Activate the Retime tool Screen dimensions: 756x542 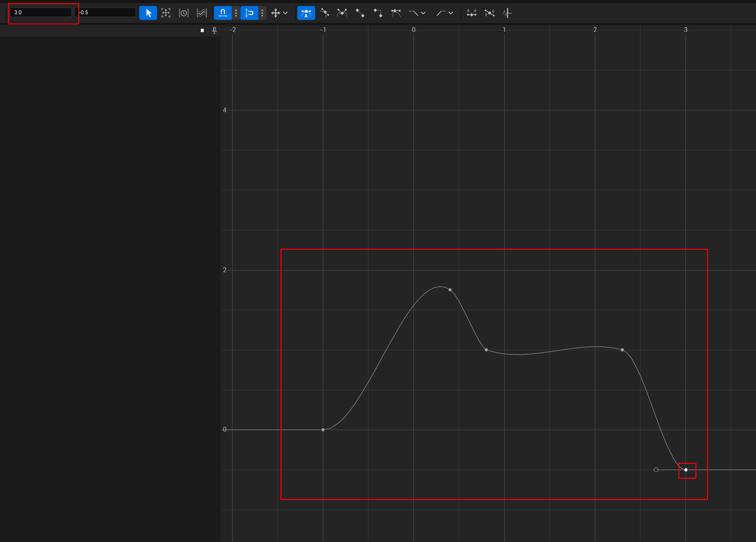coord(184,13)
